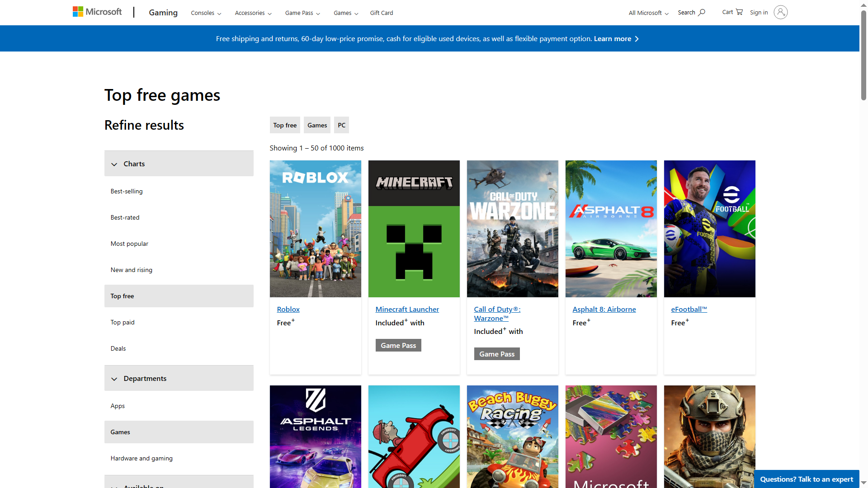Expand the Consoles menu
868x488 pixels.
[206, 13]
